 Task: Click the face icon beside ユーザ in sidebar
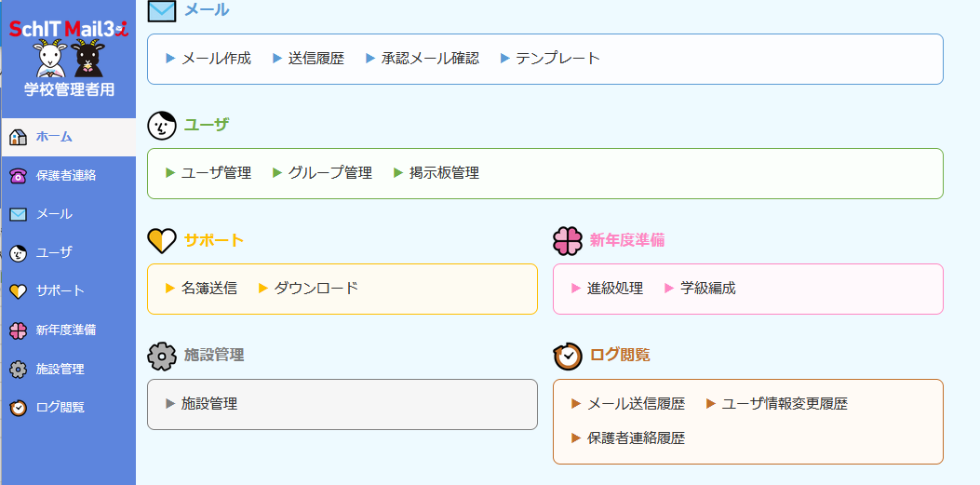point(18,252)
